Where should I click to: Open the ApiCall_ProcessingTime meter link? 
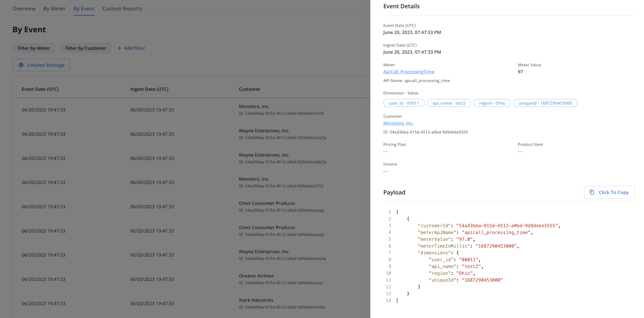click(x=409, y=72)
